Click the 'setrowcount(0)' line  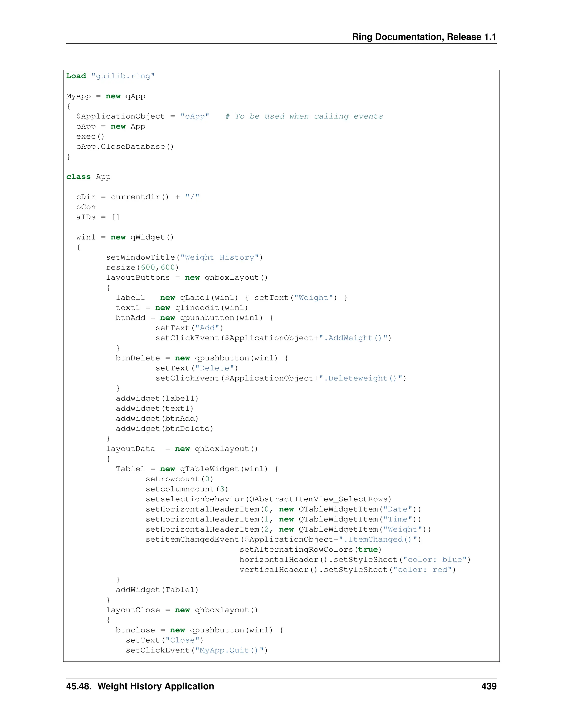coord(180,479)
